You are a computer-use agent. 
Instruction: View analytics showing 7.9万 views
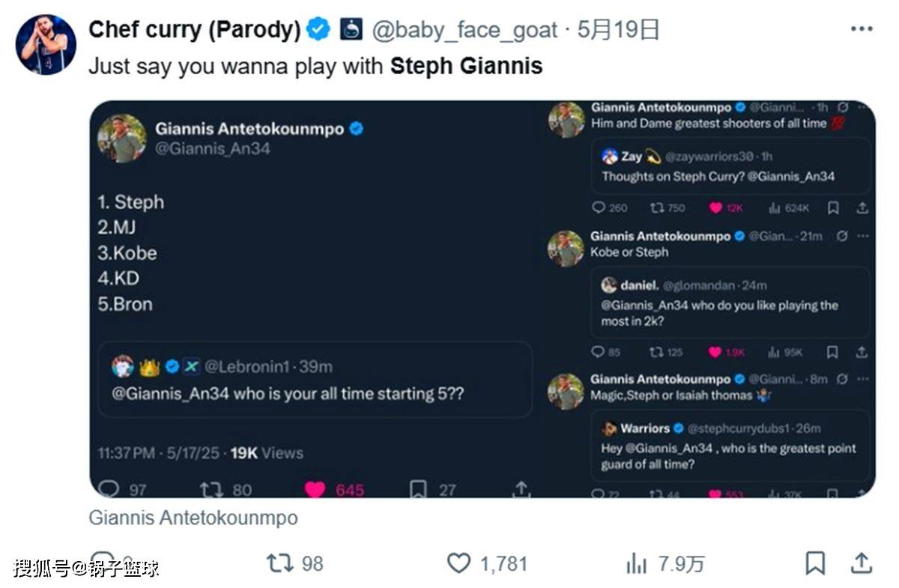click(665, 563)
